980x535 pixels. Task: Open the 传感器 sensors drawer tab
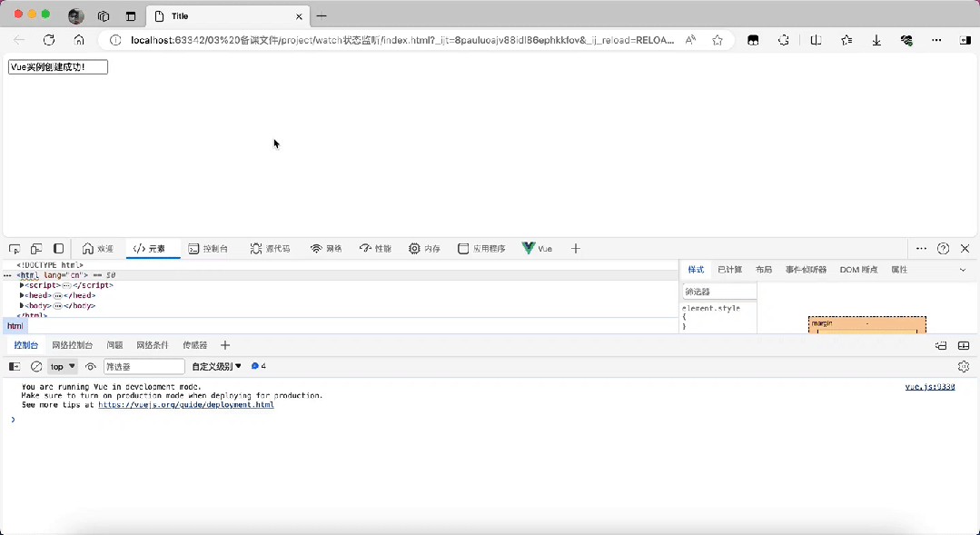click(195, 345)
